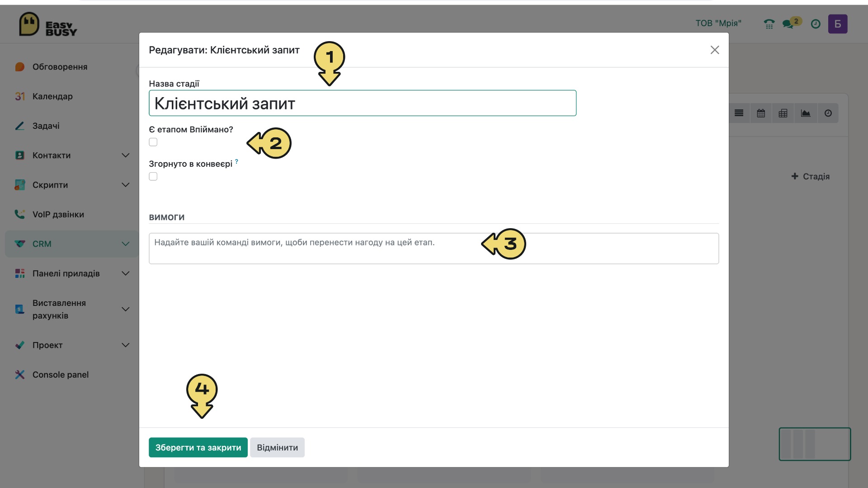This screenshot has height=488, width=868.
Task: Click the Панелі приладів label
Action: (66, 273)
